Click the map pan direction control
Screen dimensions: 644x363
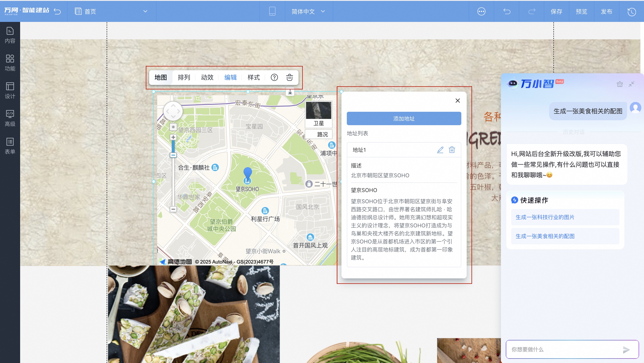(173, 111)
